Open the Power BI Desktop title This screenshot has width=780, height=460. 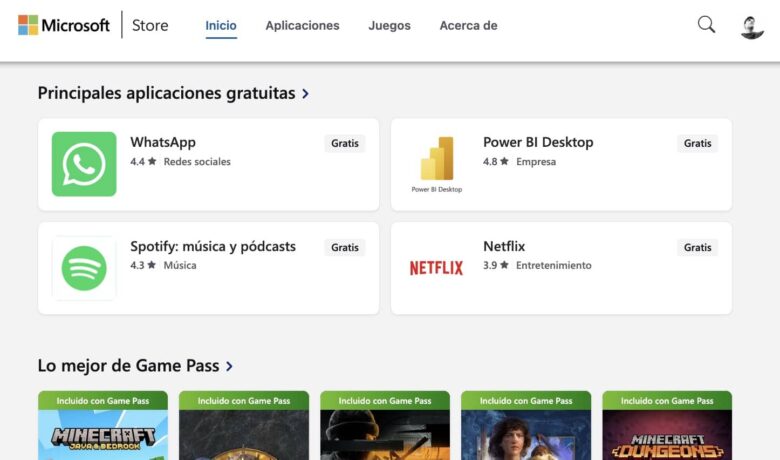coord(538,142)
